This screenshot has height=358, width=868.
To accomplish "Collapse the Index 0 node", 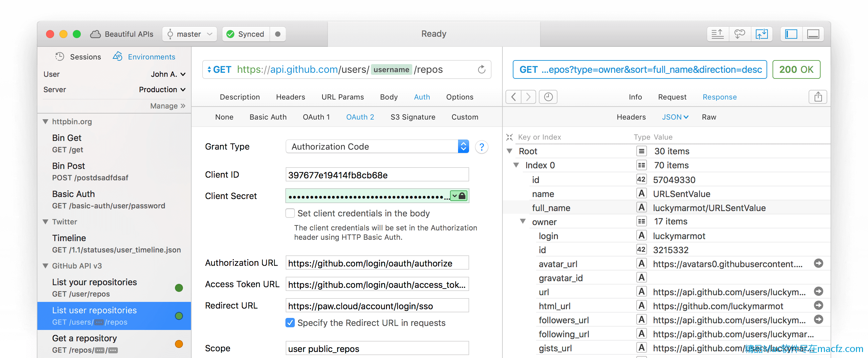I will pyautogui.click(x=516, y=165).
